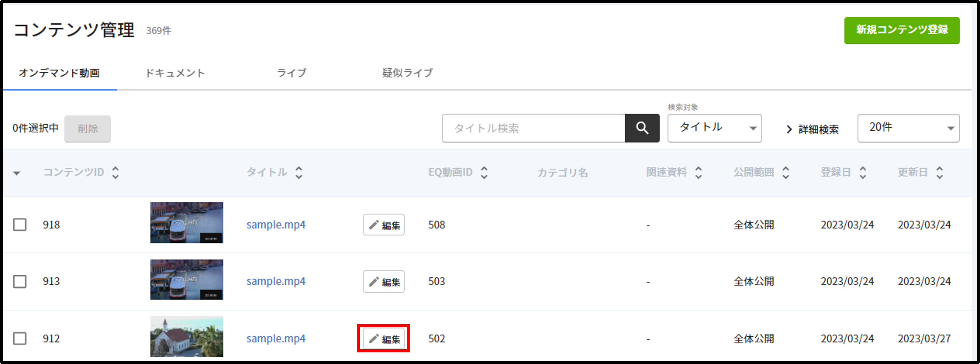Sort by タイトル column arrows
The height and width of the screenshot is (364, 980).
[x=299, y=173]
